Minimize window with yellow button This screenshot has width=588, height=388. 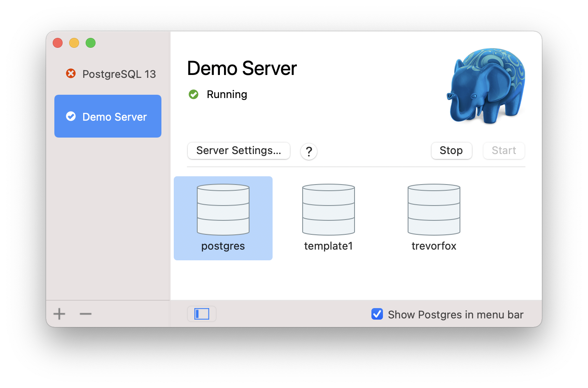[x=74, y=43]
